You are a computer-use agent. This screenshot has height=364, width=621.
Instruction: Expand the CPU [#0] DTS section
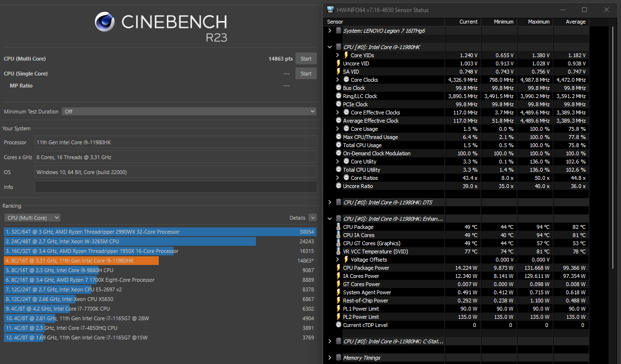(330, 202)
